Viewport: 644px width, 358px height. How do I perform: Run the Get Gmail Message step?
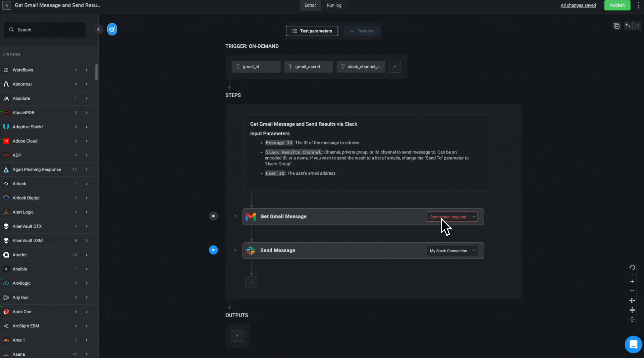click(213, 216)
